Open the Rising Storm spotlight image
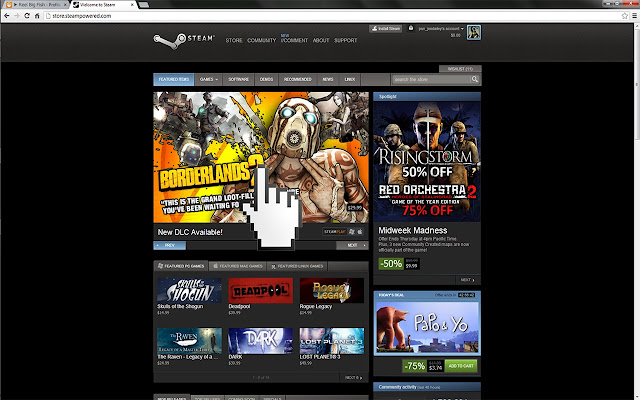Image resolution: width=640 pixels, height=400 pixels. [427, 161]
